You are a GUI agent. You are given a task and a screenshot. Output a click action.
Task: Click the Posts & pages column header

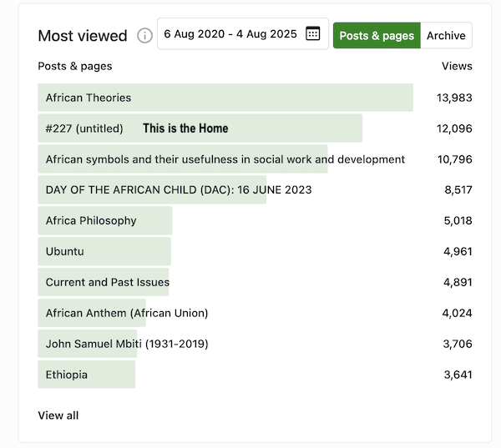pos(75,66)
